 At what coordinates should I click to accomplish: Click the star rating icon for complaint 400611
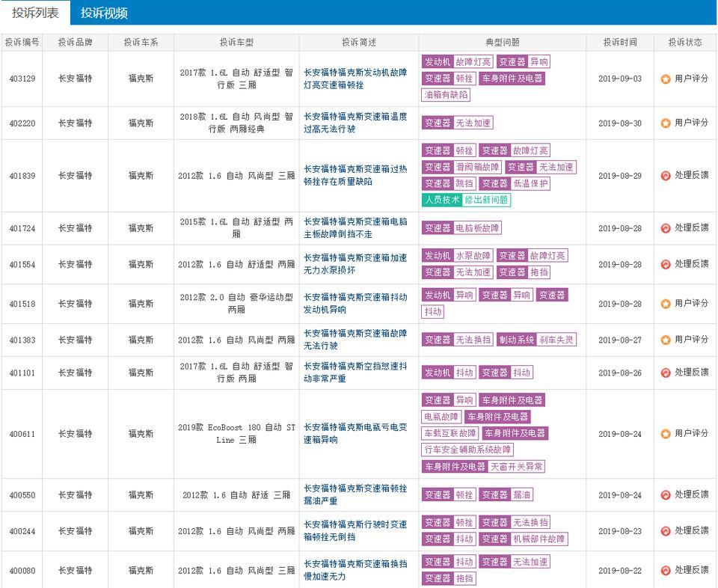[x=666, y=434]
